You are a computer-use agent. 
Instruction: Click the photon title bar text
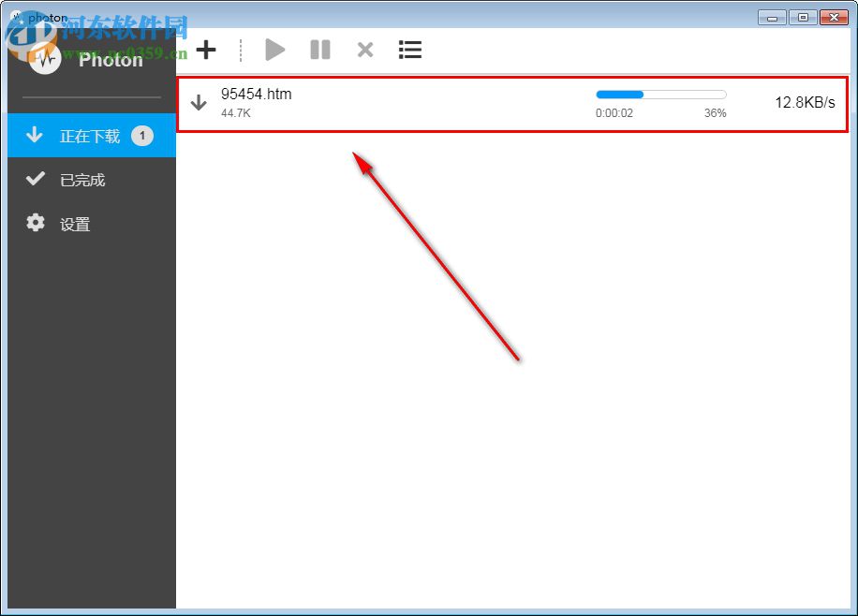click(x=48, y=16)
